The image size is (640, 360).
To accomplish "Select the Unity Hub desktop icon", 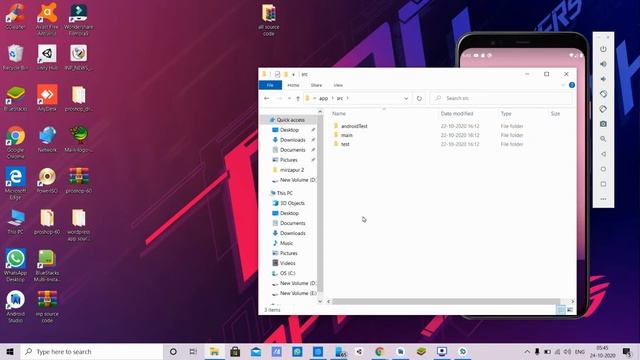I will click(x=47, y=57).
